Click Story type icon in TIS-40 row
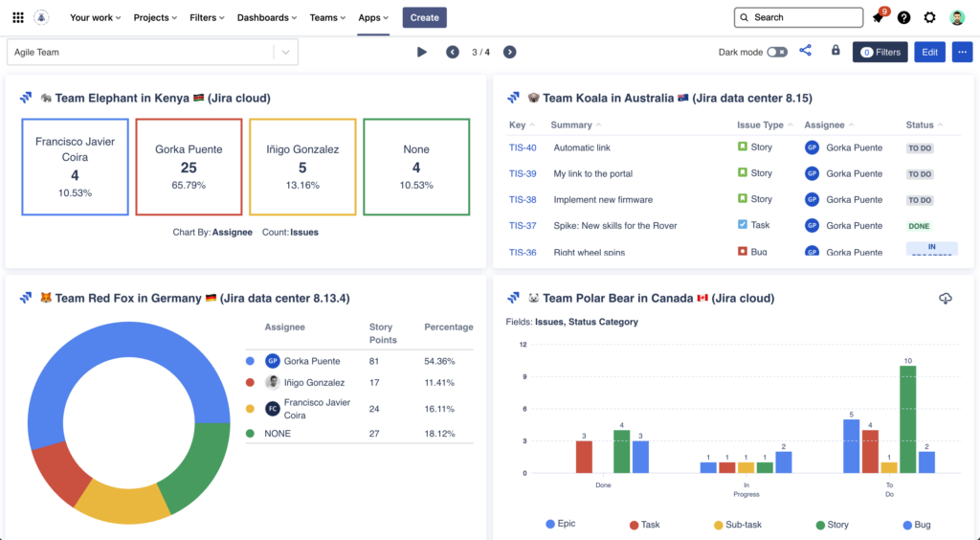Screen dimensions: 980x540 point(743,146)
